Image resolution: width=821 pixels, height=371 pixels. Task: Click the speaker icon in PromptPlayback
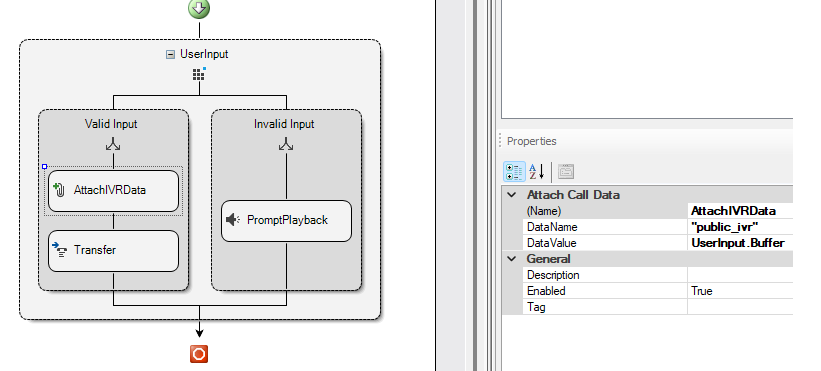234,220
